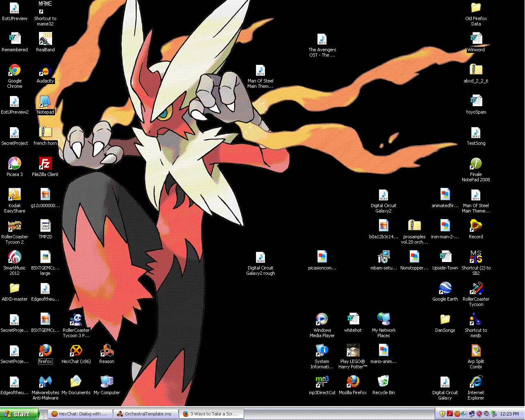
Task: Click the system tray clock
Action: [x=509, y=414]
